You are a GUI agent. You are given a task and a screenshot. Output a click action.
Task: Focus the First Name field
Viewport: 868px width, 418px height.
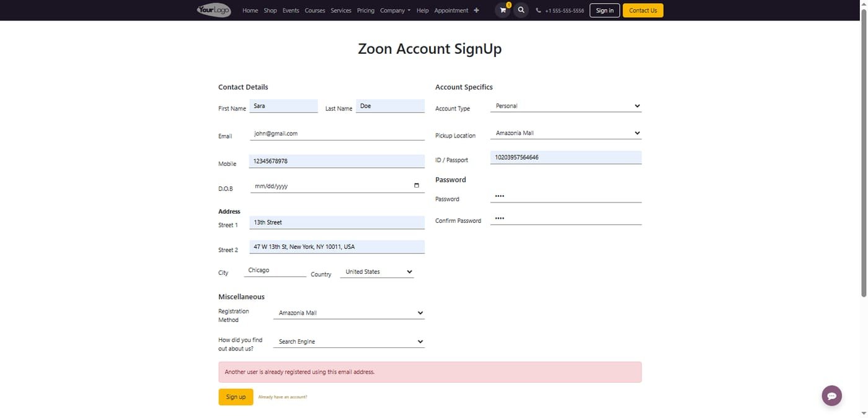pos(283,106)
